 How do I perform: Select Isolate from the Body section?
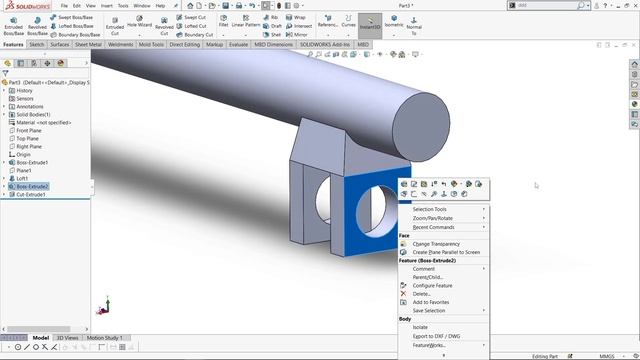click(444, 327)
